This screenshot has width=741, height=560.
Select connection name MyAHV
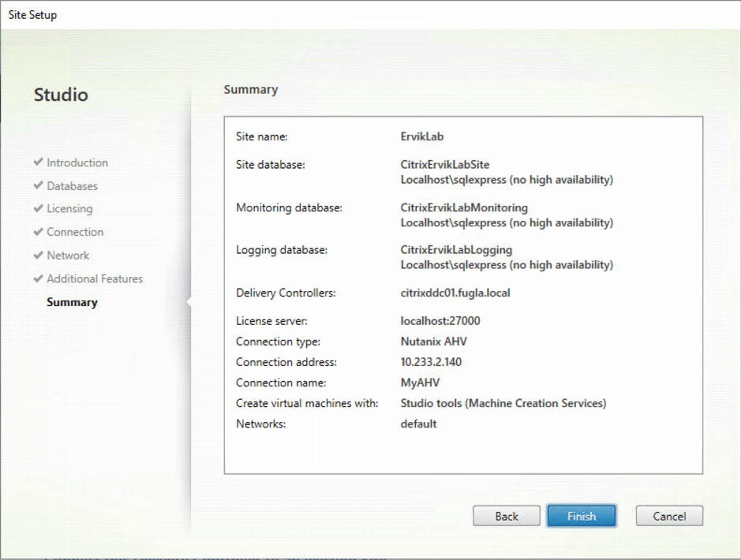[x=420, y=383]
